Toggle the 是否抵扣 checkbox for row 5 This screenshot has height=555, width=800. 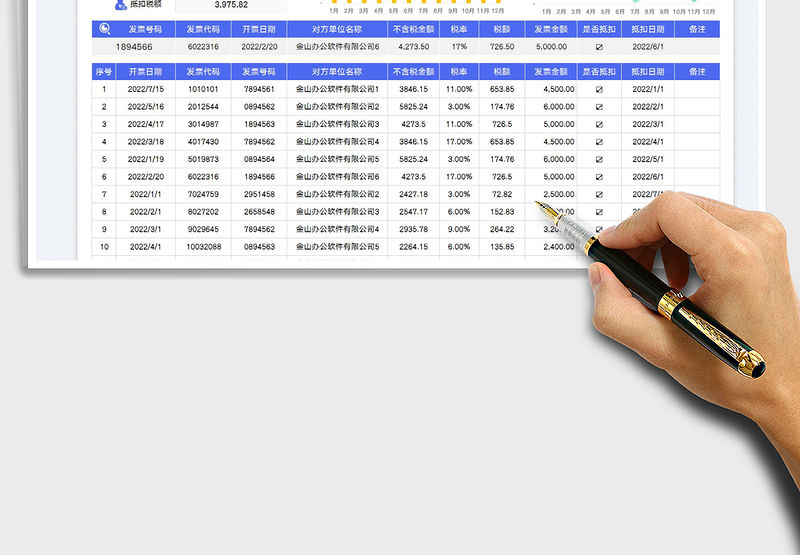[x=599, y=159]
